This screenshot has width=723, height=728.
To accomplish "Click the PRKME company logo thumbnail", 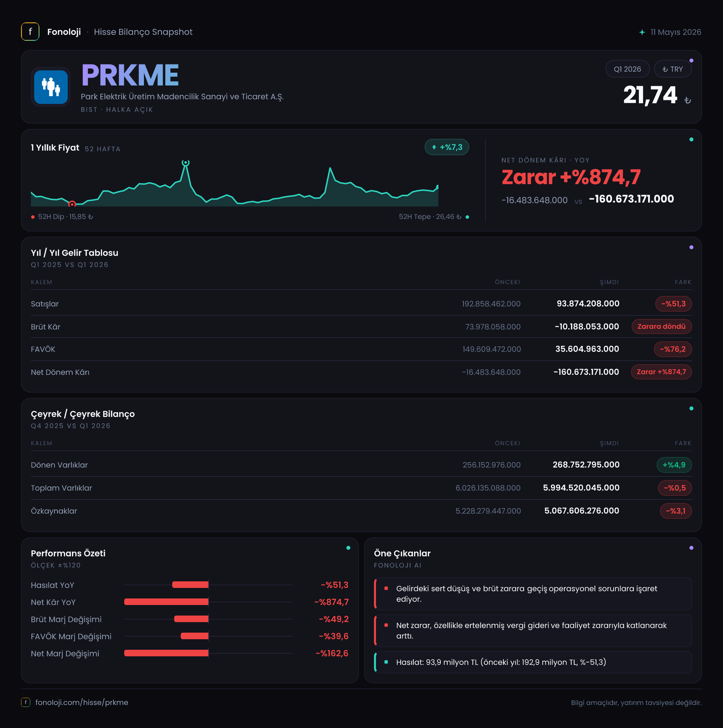I will click(x=51, y=87).
